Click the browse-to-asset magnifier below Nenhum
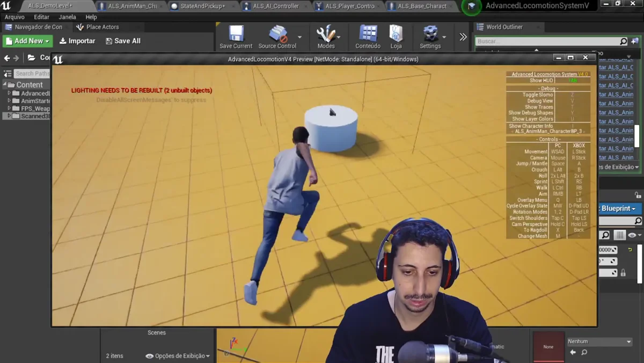644x363 pixels. 584,352
